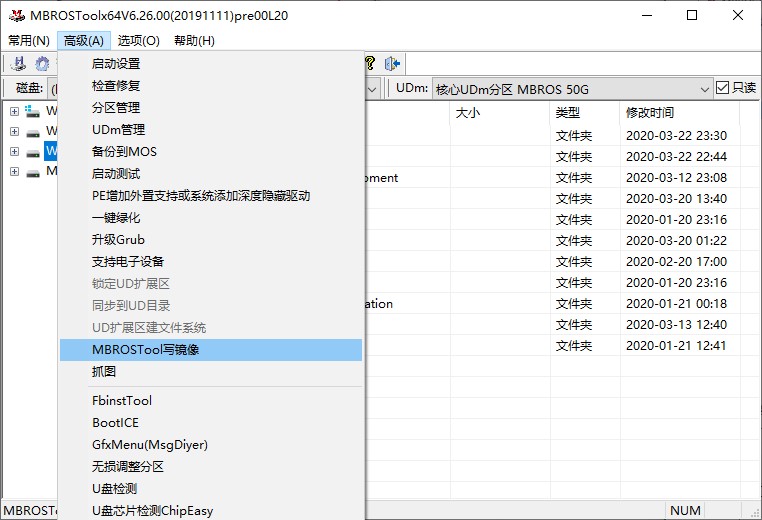762x520 pixels.
Task: Select drive icon of the M tree node
Action: (33, 172)
